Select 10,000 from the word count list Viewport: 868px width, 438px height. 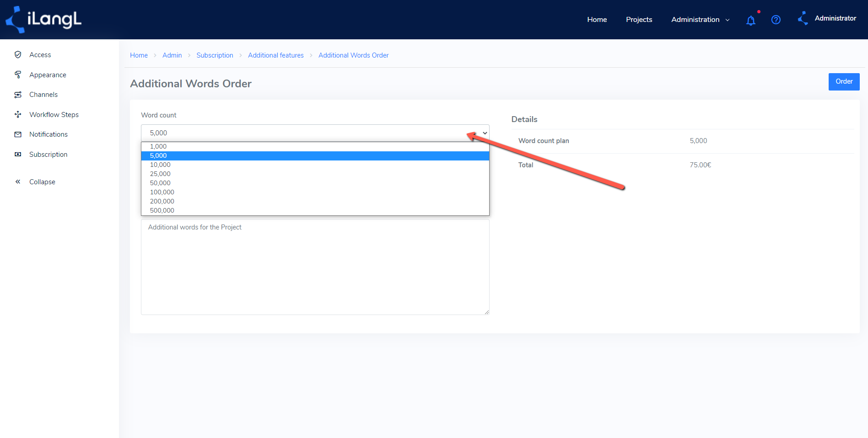pyautogui.click(x=315, y=165)
